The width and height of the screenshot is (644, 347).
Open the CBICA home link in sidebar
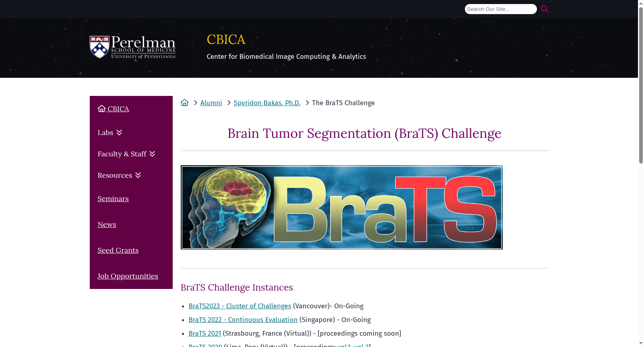pos(114,109)
